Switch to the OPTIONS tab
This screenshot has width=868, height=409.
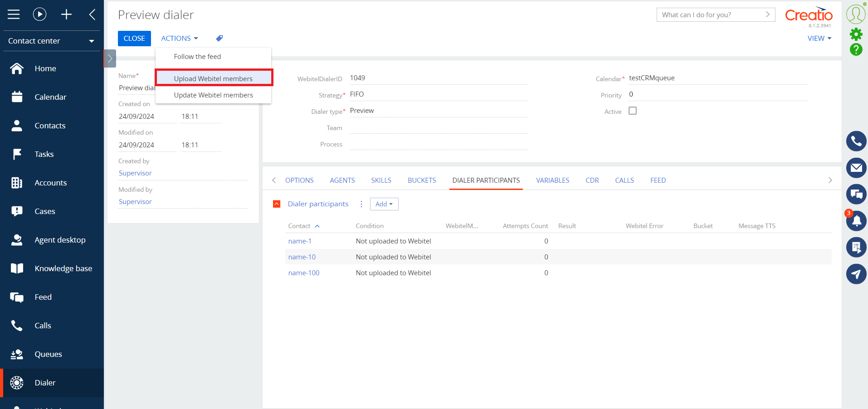coord(299,180)
